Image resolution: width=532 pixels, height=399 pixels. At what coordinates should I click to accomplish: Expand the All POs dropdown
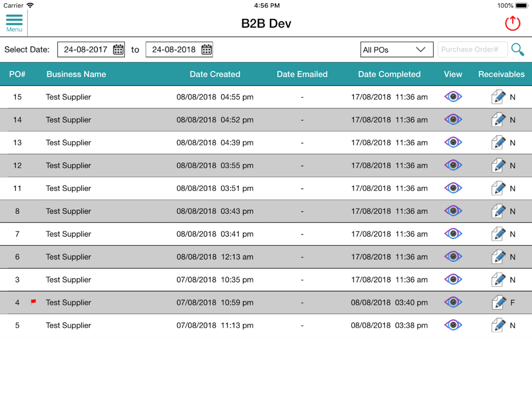click(x=397, y=49)
